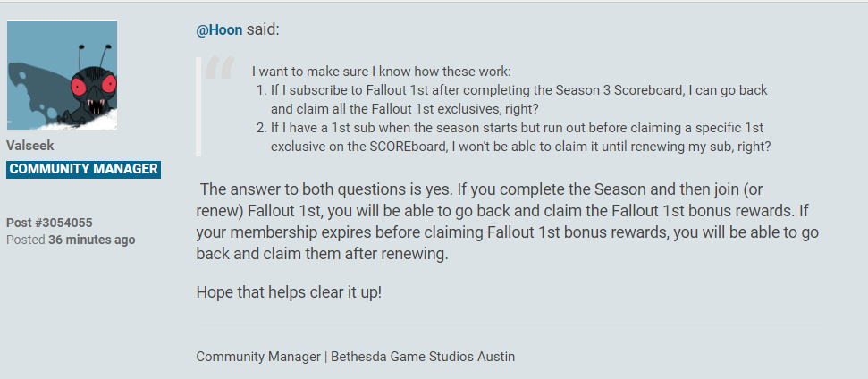
Task: Click the large quotation mark icon
Action: (x=220, y=68)
